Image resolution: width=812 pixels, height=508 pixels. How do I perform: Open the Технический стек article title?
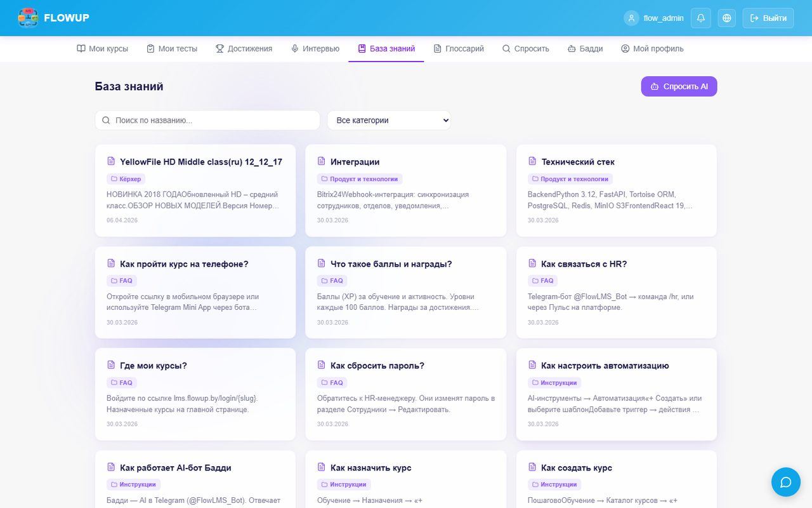[577, 162]
